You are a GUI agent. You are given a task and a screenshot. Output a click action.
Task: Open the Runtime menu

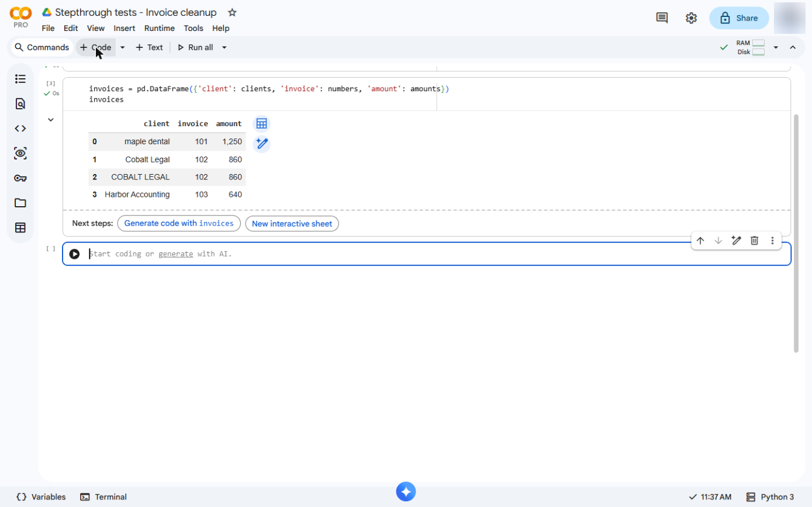(160, 28)
